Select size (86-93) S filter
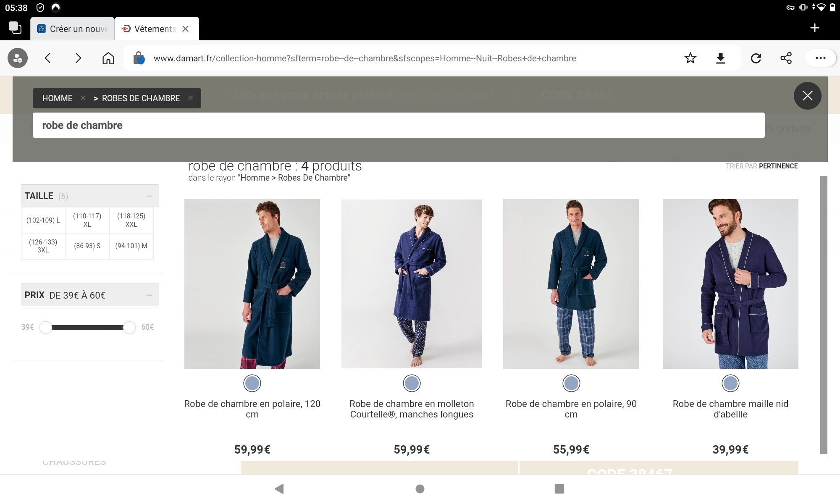This screenshot has height=504, width=840. pos(87,246)
